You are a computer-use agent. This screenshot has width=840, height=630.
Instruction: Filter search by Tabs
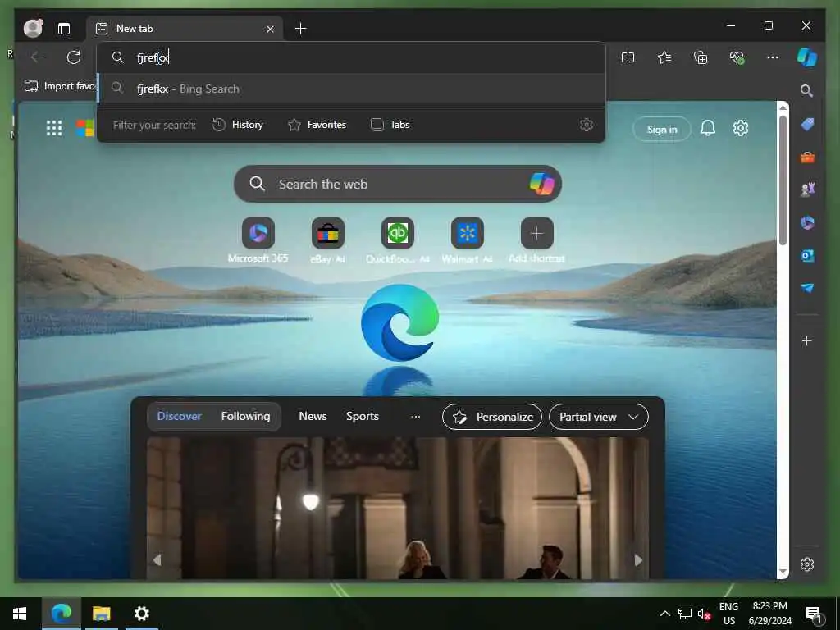click(x=390, y=125)
